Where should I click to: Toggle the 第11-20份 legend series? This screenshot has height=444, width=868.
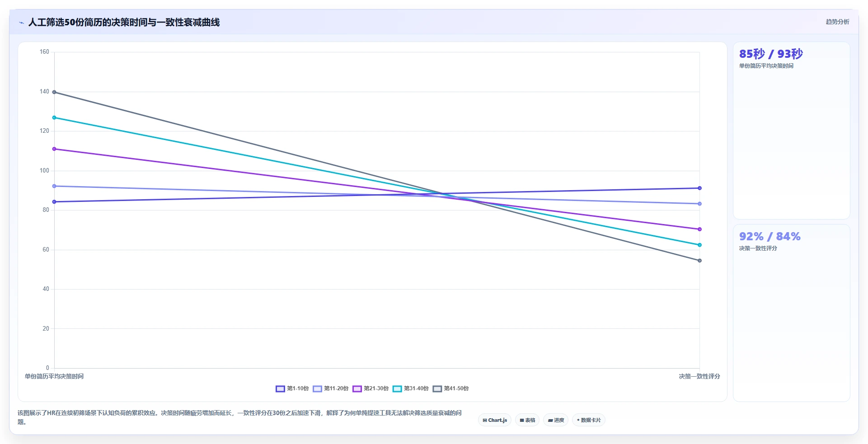click(331, 388)
